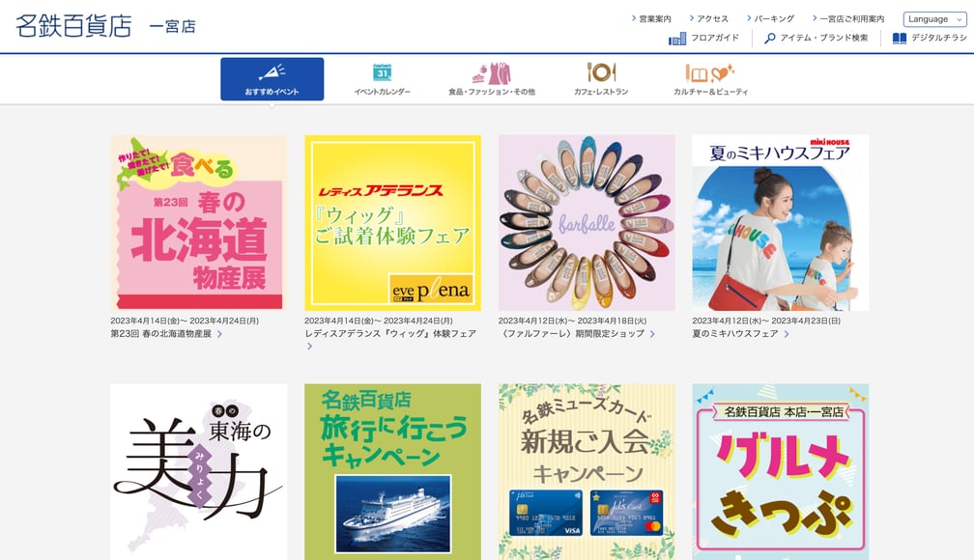Image resolution: width=974 pixels, height=560 pixels.
Task: Open the 営業案内 link
Action: pos(651,18)
